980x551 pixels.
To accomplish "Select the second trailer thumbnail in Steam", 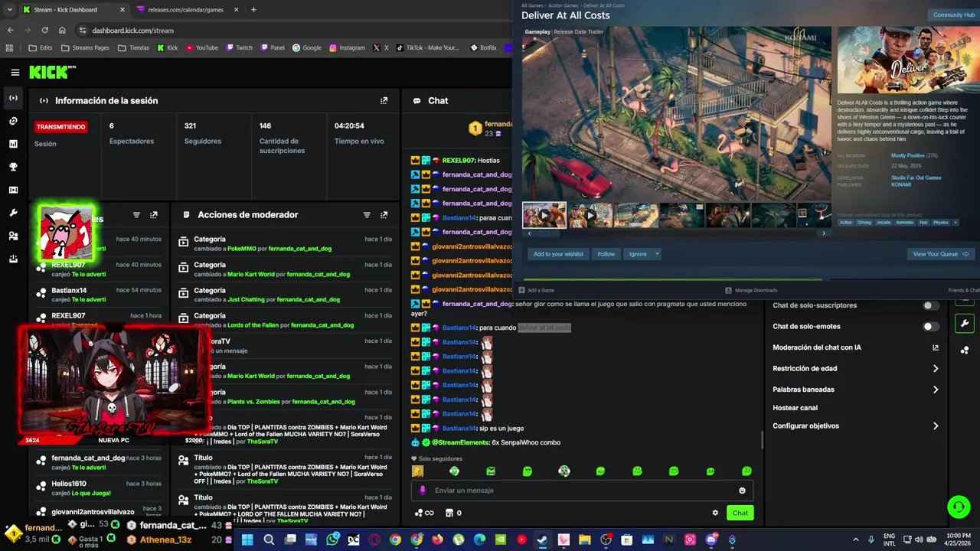I will (x=590, y=215).
